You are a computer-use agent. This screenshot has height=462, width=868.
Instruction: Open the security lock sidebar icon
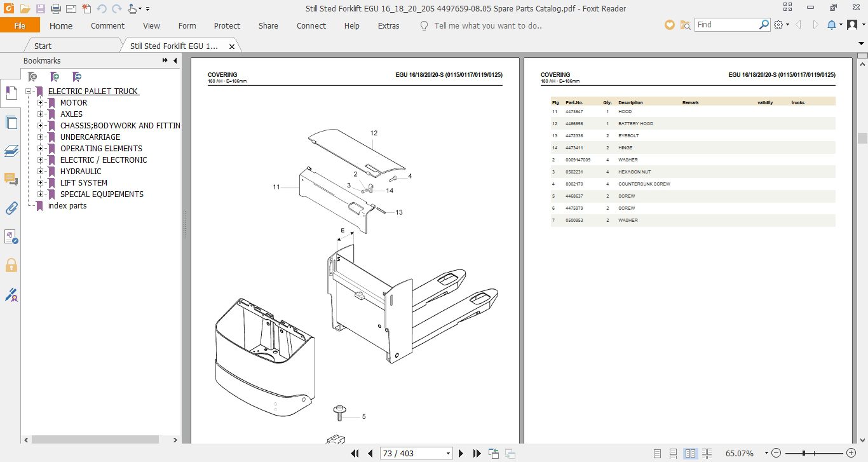[11, 265]
